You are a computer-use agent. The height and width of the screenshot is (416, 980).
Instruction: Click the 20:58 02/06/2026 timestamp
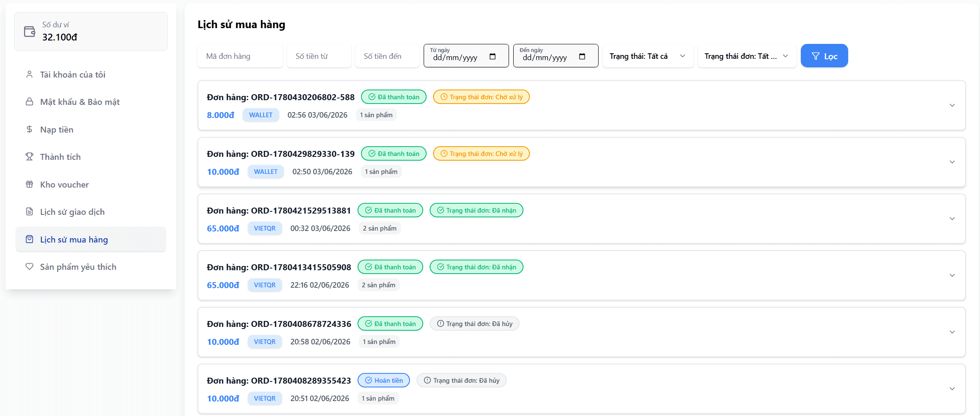[320, 342]
